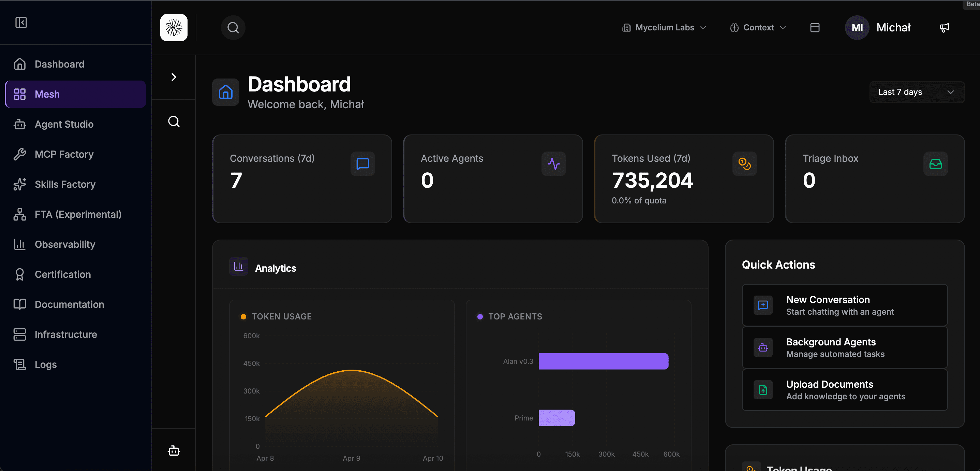Open the Triage Inbox tray icon
980x471 pixels.
pyautogui.click(x=935, y=164)
